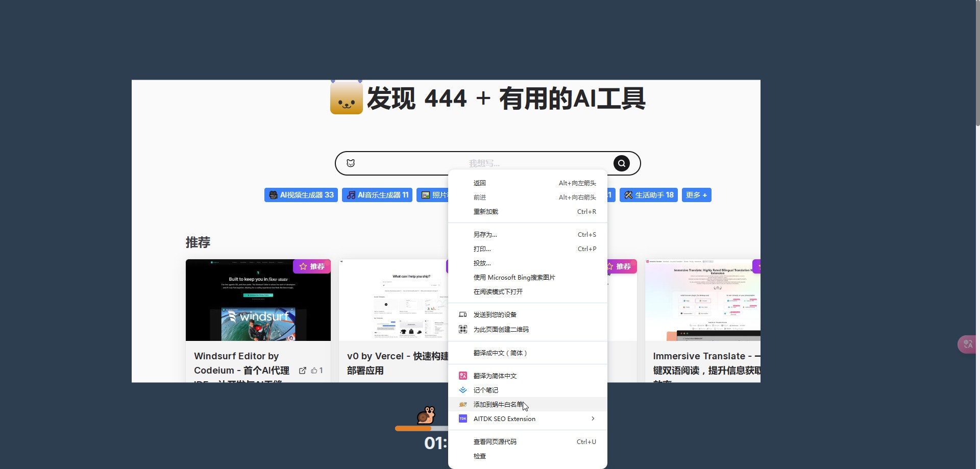Select 投放... in context menu

(x=528, y=263)
